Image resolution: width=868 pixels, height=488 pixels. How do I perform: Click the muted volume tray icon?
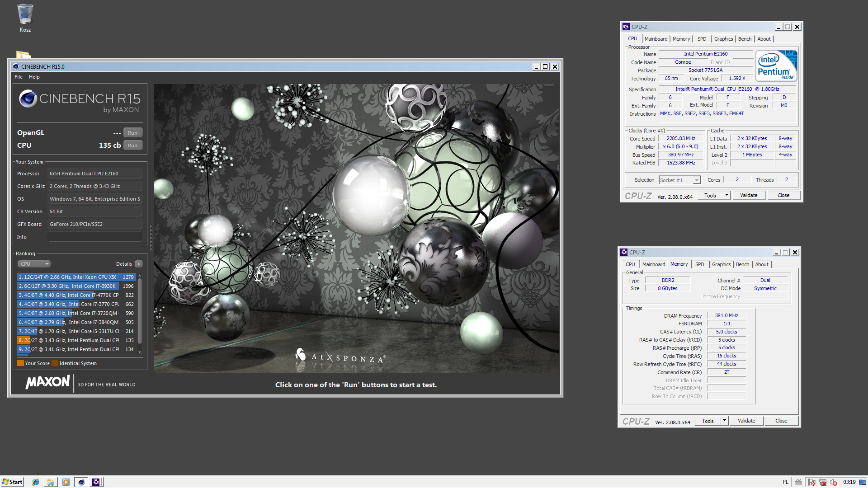(834, 482)
